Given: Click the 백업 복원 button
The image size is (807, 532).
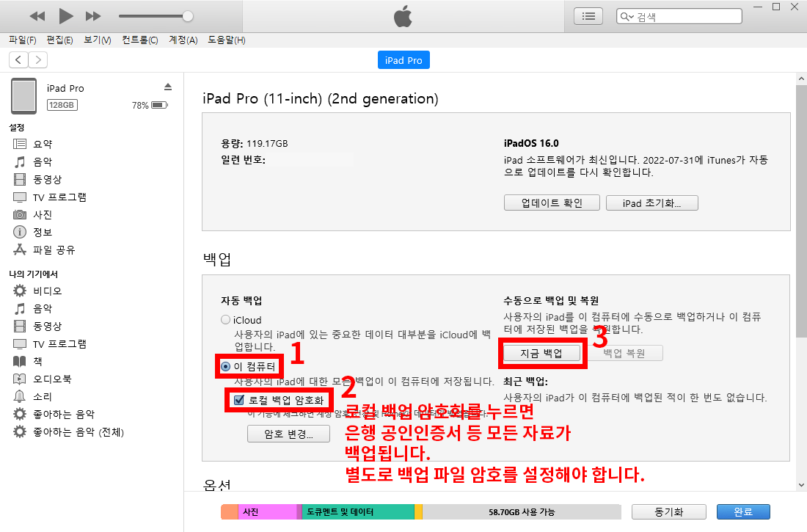Looking at the screenshot, I should pyautogui.click(x=624, y=353).
